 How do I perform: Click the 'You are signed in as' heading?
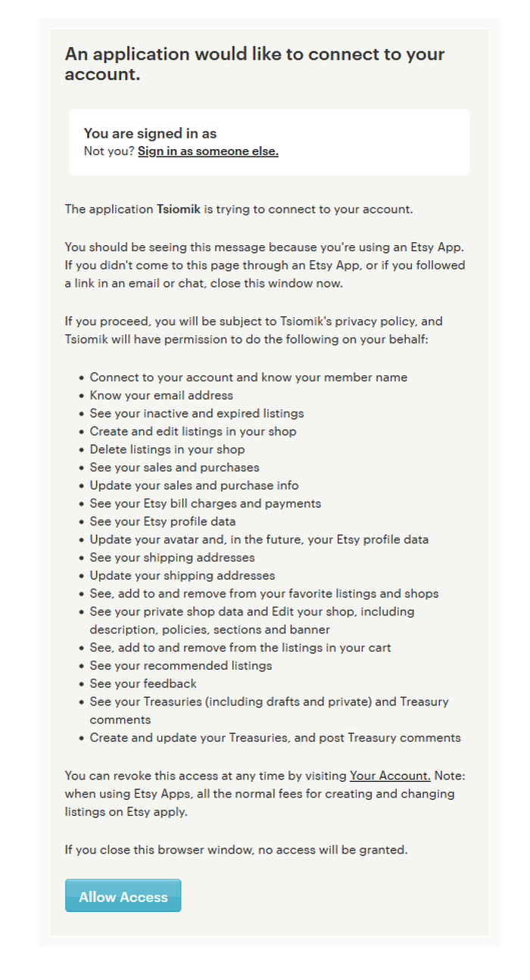(x=150, y=133)
